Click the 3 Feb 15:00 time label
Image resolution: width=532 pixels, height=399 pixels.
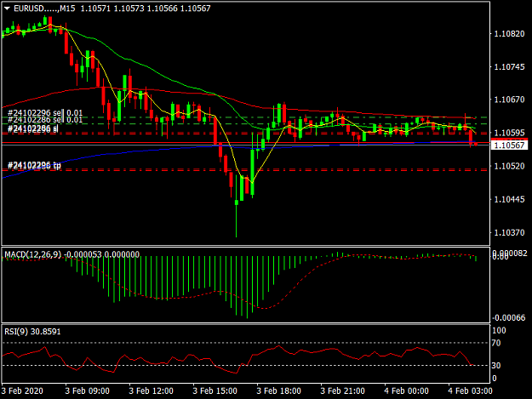[215, 390]
